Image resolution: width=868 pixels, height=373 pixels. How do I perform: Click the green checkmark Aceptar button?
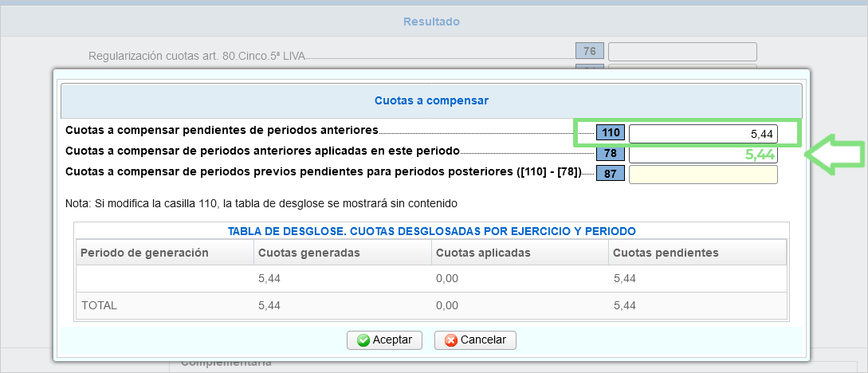click(x=386, y=340)
